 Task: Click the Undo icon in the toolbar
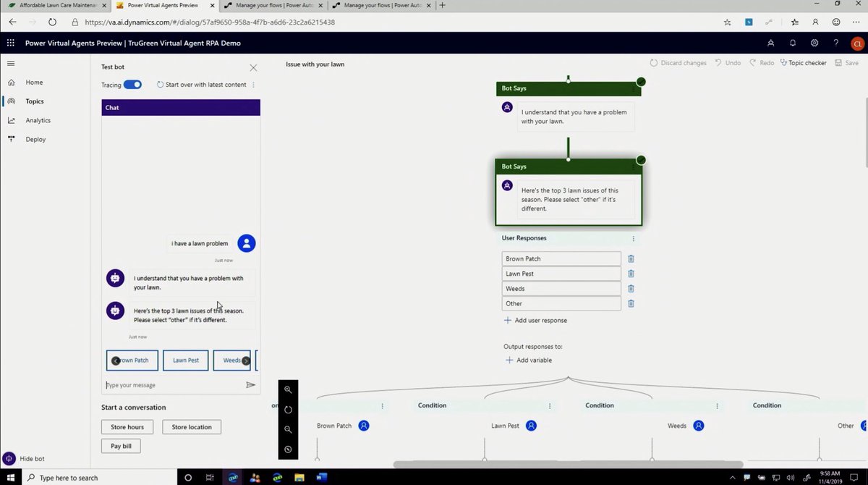(x=728, y=62)
